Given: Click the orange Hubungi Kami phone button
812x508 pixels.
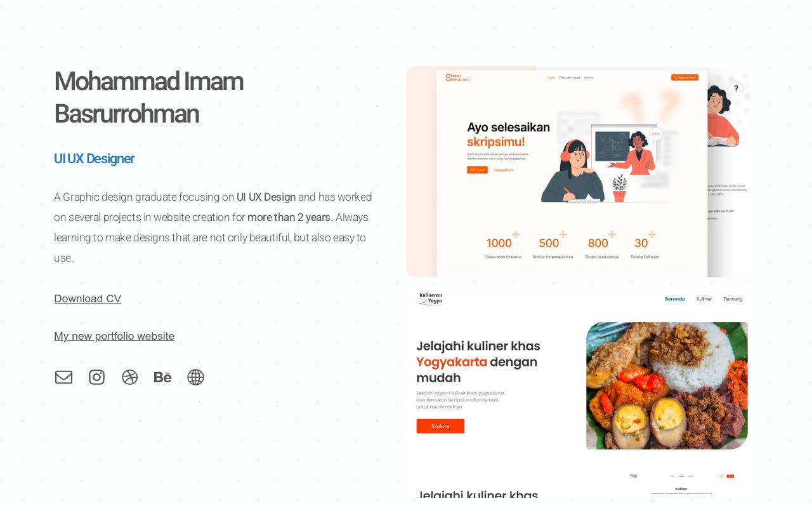Looking at the screenshot, I should (x=684, y=77).
